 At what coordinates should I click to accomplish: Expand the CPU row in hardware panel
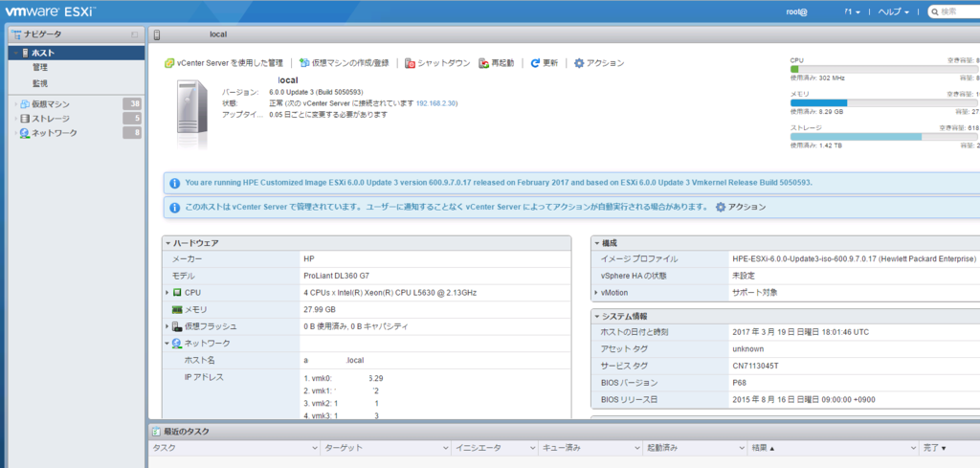(167, 293)
